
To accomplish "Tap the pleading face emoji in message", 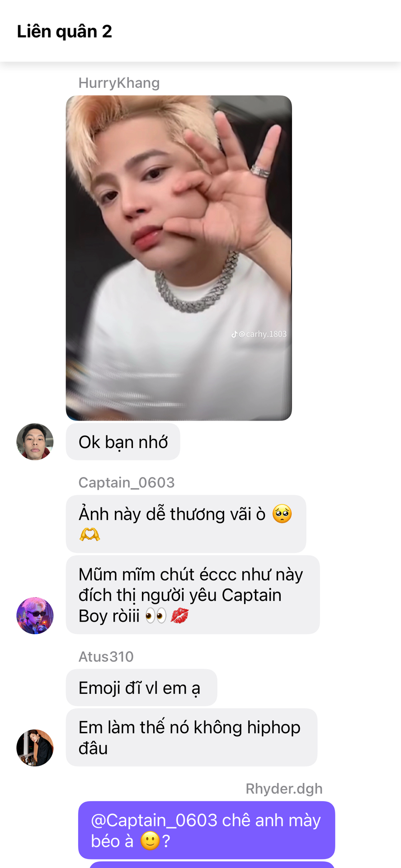I will click(x=282, y=514).
